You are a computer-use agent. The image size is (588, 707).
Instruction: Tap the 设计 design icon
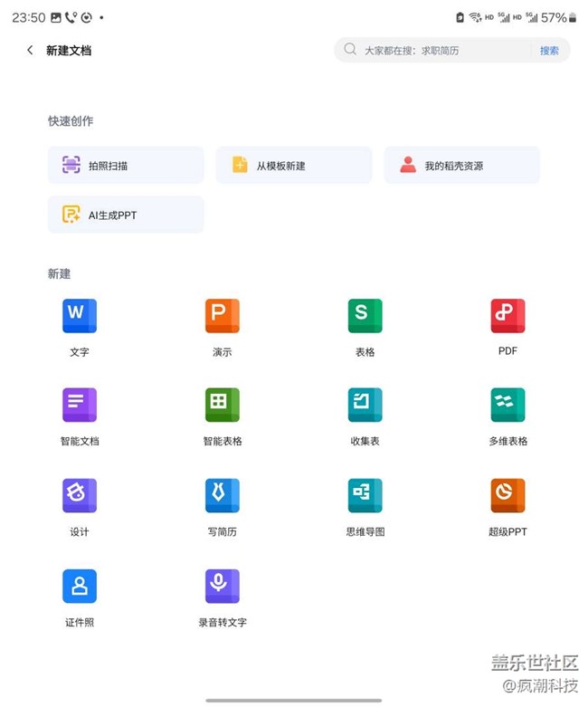(80, 496)
